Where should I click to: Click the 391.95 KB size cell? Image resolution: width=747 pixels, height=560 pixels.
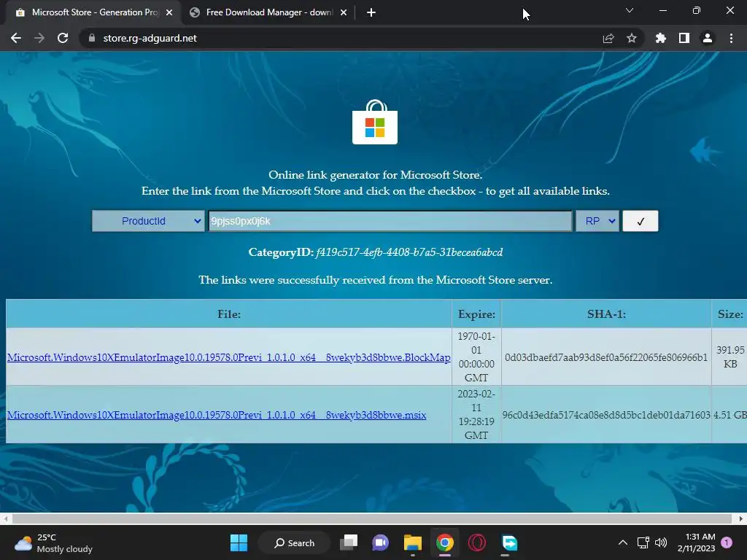coord(729,357)
